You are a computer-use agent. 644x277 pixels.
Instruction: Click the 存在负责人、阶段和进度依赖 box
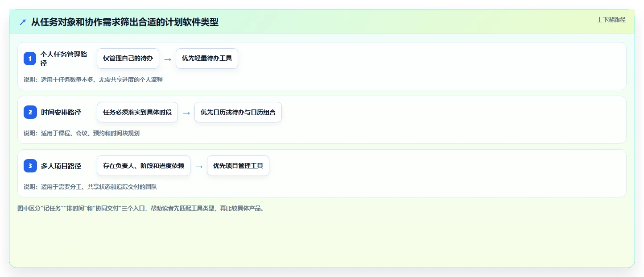pyautogui.click(x=144, y=166)
